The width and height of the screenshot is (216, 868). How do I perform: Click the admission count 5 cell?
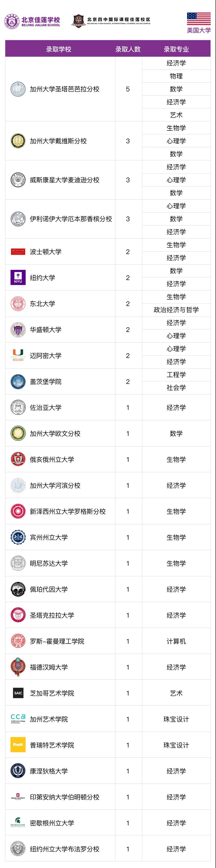click(x=128, y=89)
